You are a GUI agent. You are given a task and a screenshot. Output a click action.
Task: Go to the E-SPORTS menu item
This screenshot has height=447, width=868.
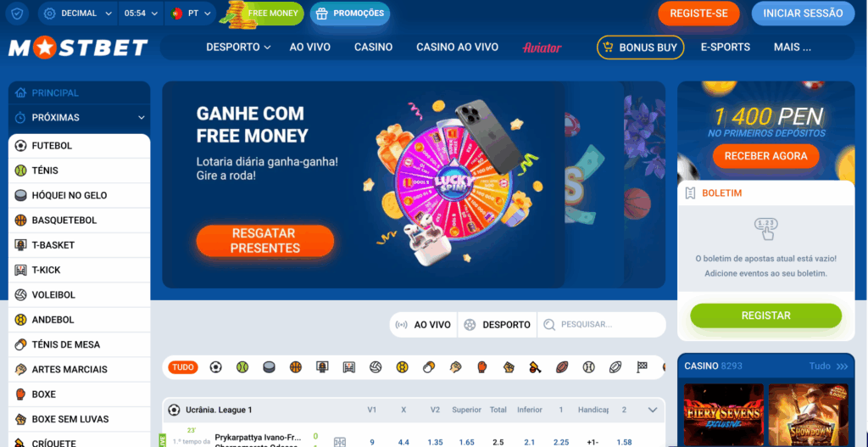pyautogui.click(x=726, y=47)
